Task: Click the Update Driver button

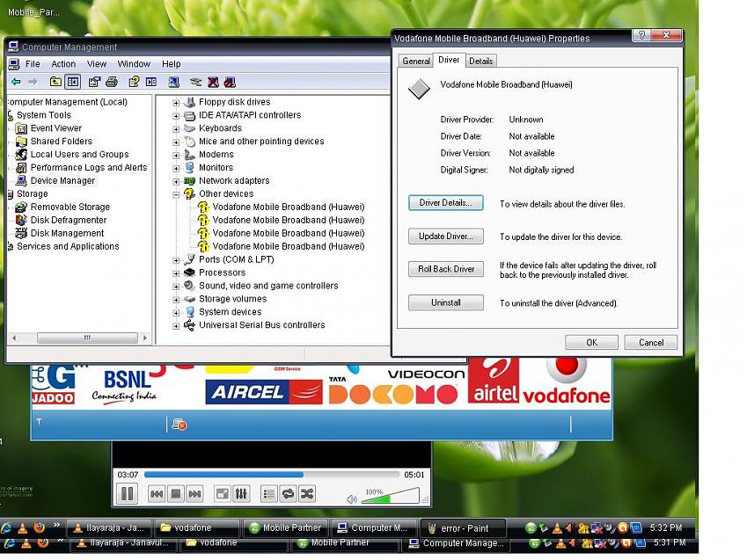Action: [446, 236]
